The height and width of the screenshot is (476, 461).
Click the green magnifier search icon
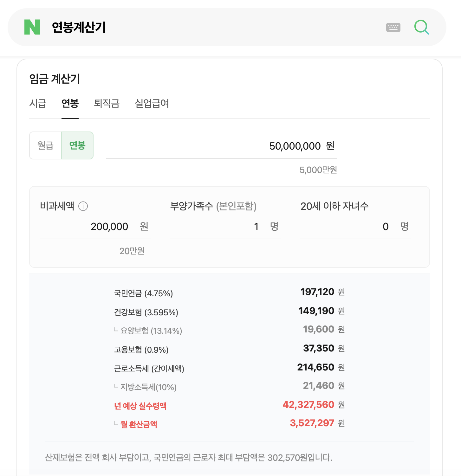click(422, 27)
